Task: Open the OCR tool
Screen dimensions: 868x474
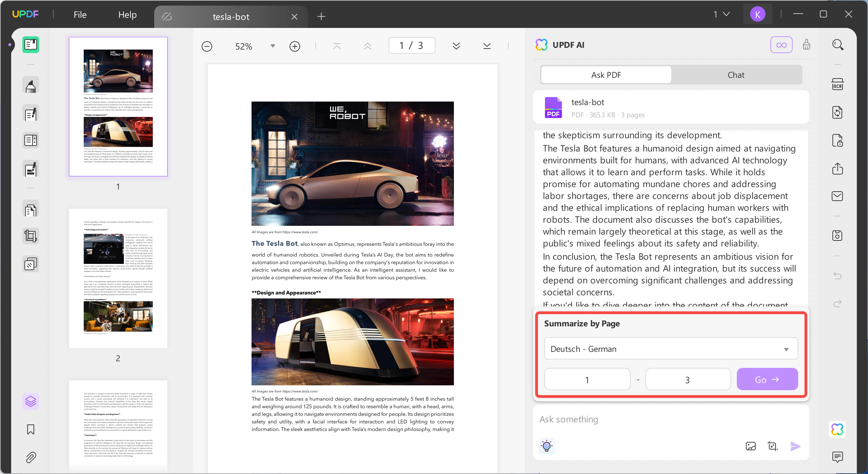Action: coord(838,84)
